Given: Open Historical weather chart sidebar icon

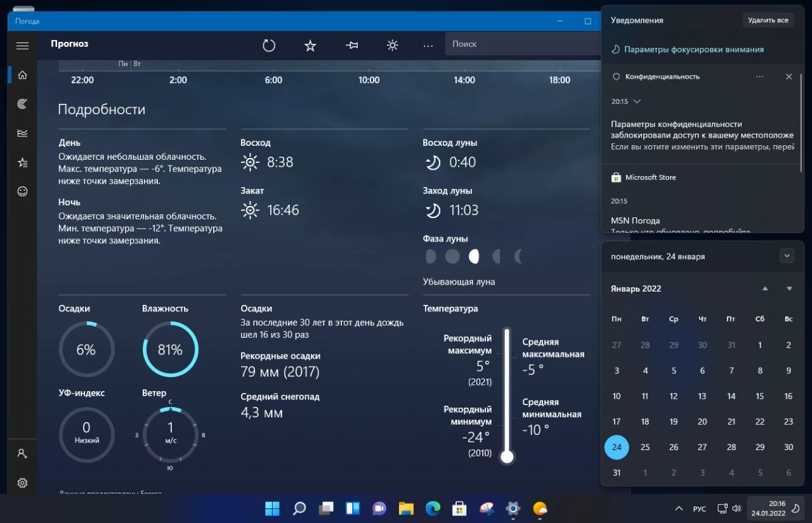Looking at the screenshot, I should coord(22,133).
